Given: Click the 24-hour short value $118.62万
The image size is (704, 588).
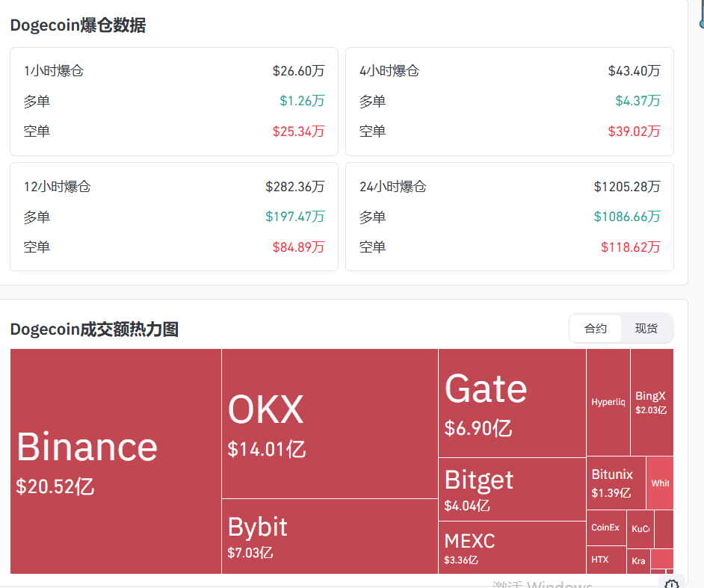Looking at the screenshot, I should tap(630, 247).
